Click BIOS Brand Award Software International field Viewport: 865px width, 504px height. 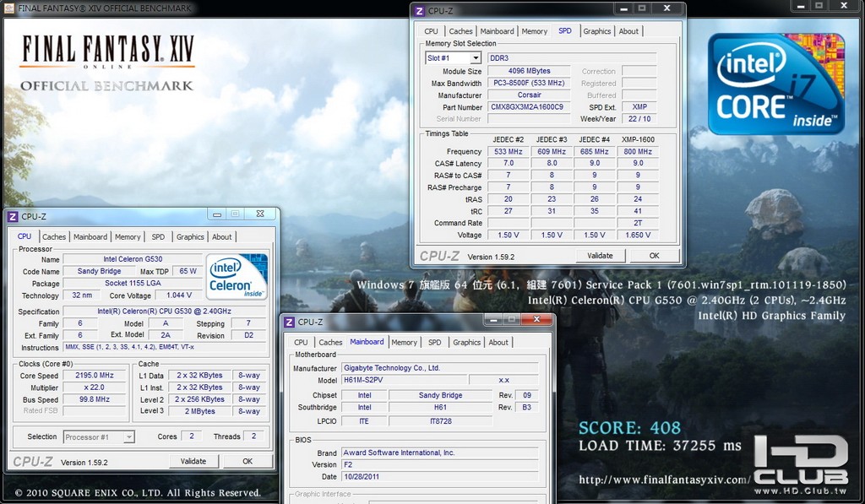[x=439, y=453]
